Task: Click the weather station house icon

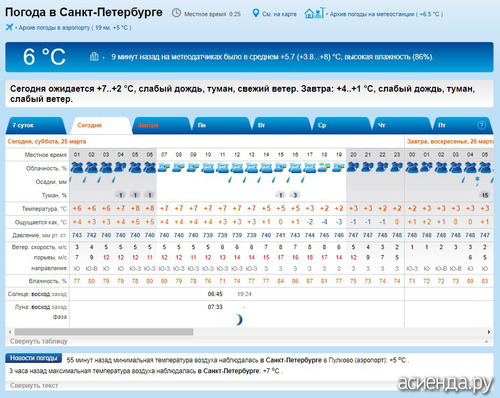Action: pyautogui.click(x=314, y=13)
